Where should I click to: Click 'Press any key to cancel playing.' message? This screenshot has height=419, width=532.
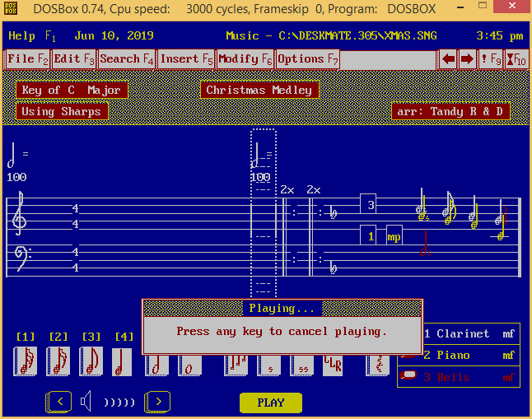(x=282, y=332)
